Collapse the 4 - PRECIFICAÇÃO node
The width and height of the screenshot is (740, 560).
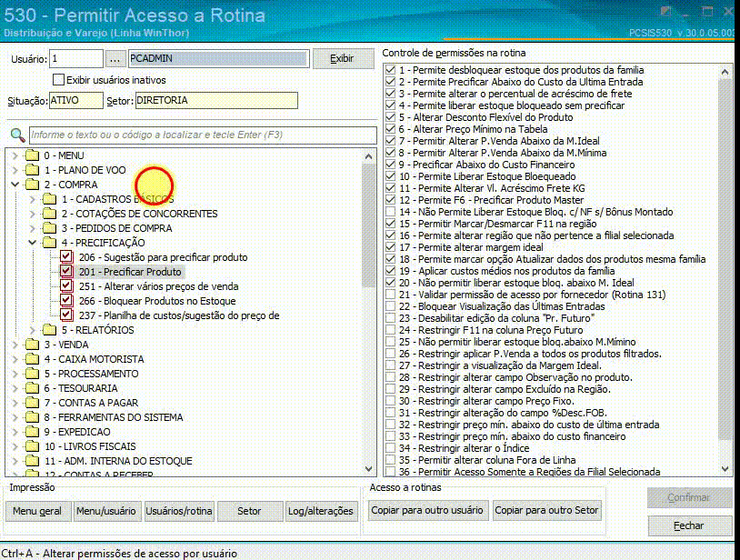click(32, 243)
